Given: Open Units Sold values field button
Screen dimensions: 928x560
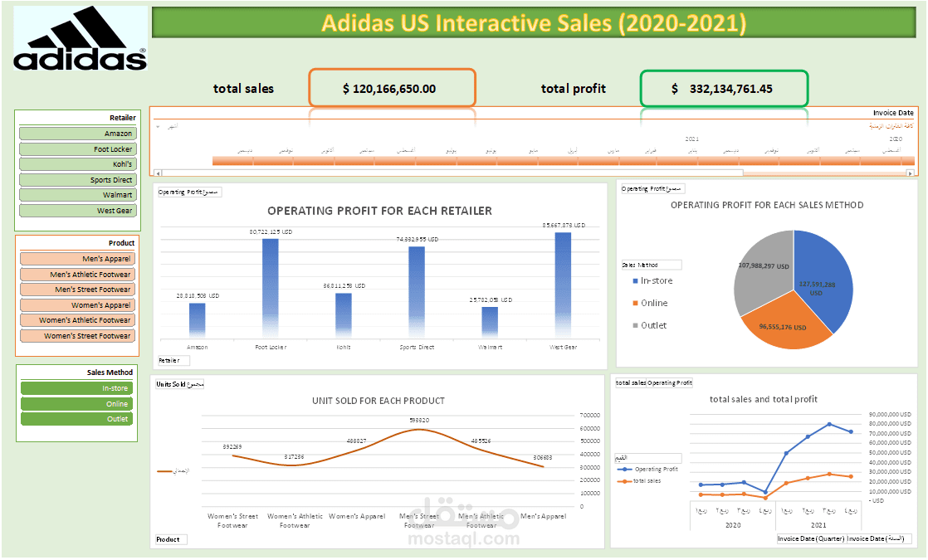Looking at the screenshot, I should tap(180, 384).
